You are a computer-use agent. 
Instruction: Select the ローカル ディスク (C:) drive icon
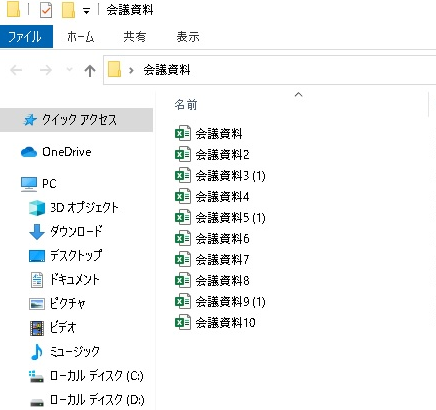click(x=37, y=376)
